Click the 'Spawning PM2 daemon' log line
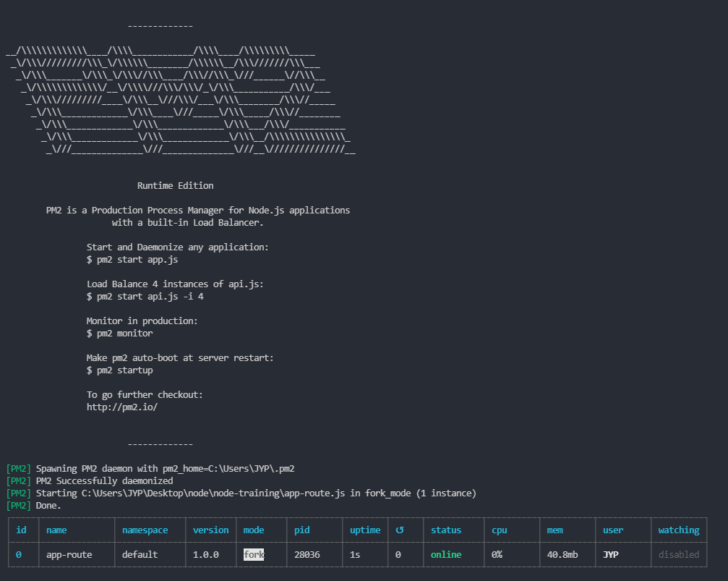728x581 pixels. point(166,469)
